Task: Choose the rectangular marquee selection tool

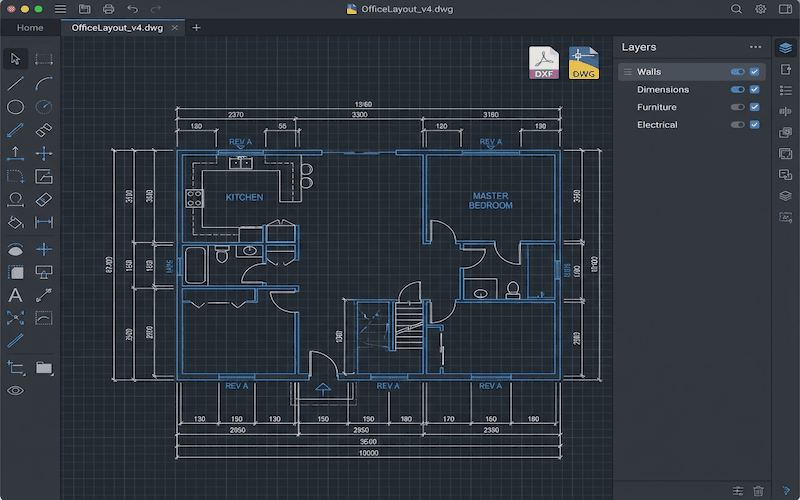Action: [x=44, y=59]
